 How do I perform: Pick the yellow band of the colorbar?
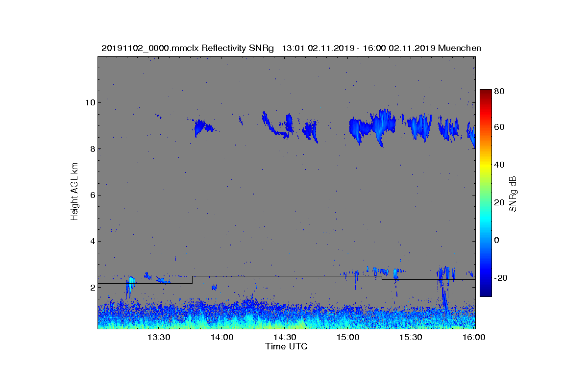[486, 167]
